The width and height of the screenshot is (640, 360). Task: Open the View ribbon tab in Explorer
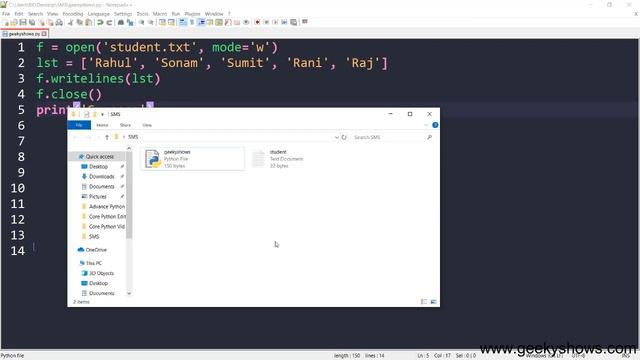pyautogui.click(x=147, y=125)
